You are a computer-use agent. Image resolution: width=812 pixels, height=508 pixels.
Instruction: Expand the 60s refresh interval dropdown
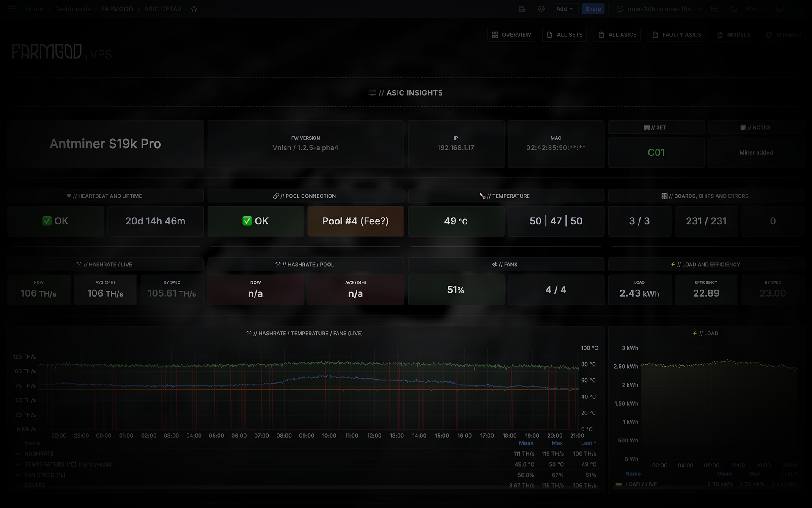point(754,9)
